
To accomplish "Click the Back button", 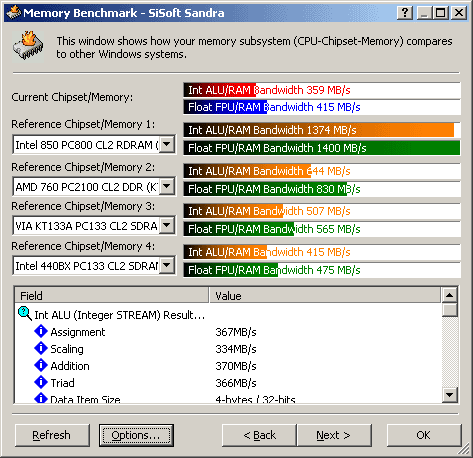I will tap(259, 435).
